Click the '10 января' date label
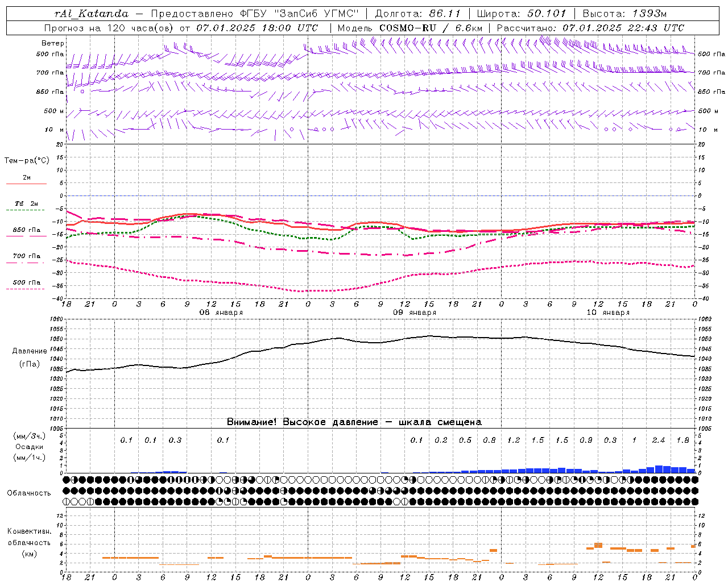 (608, 313)
